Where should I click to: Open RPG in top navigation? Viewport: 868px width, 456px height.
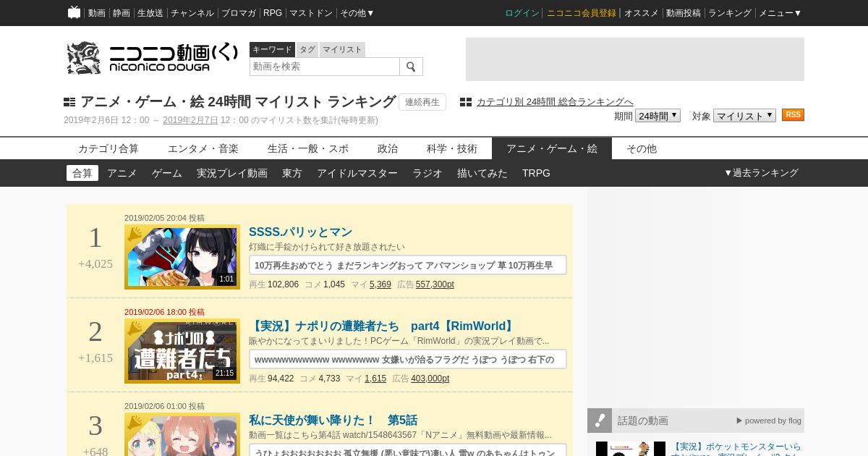[x=273, y=13]
